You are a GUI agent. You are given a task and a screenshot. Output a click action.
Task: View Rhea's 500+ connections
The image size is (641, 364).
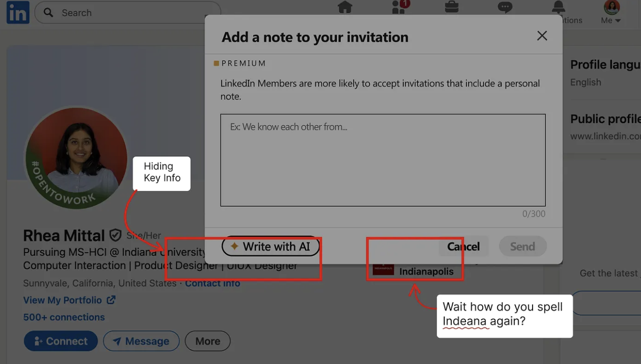point(64,317)
